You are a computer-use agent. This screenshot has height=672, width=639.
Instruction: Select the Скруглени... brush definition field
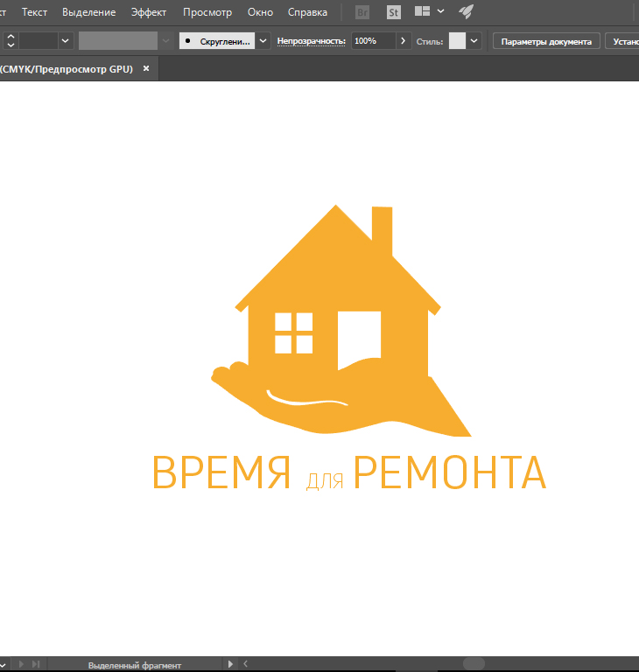tap(217, 41)
